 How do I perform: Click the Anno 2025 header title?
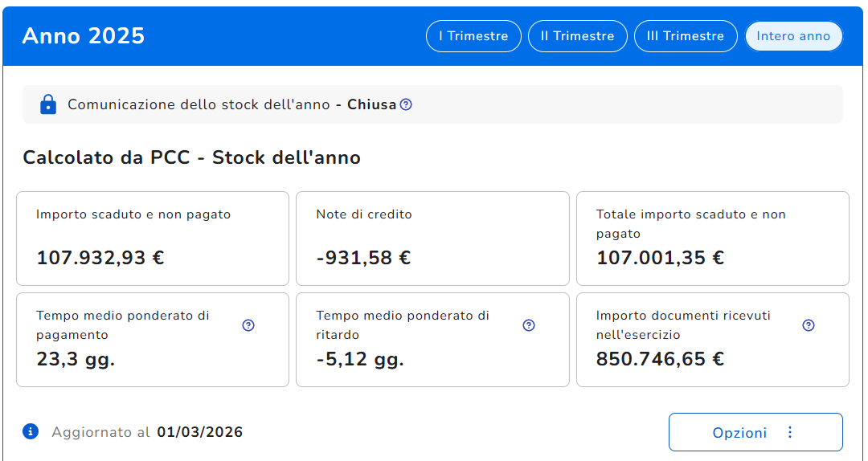(x=84, y=36)
